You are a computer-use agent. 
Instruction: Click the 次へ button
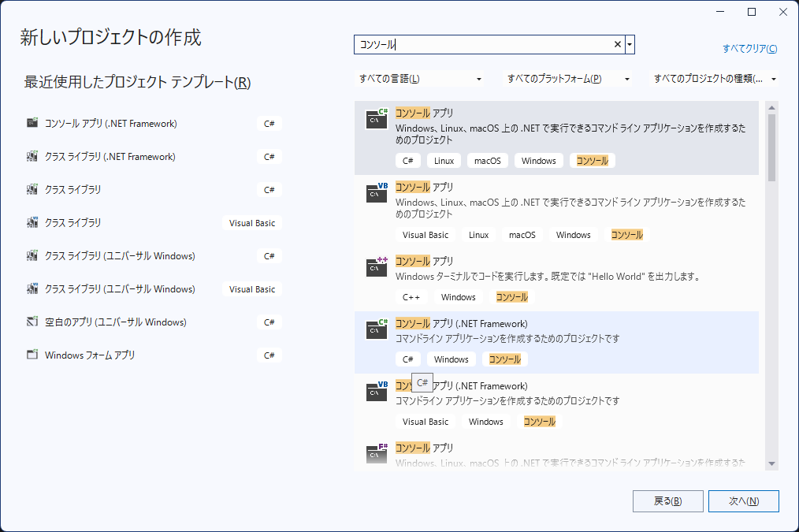tap(744, 500)
